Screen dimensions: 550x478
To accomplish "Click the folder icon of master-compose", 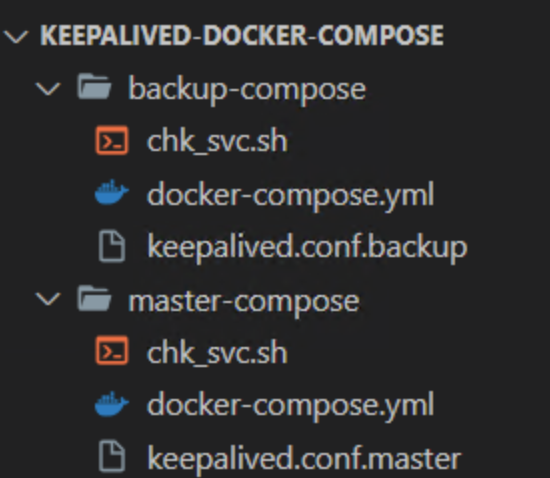I will tap(94, 298).
